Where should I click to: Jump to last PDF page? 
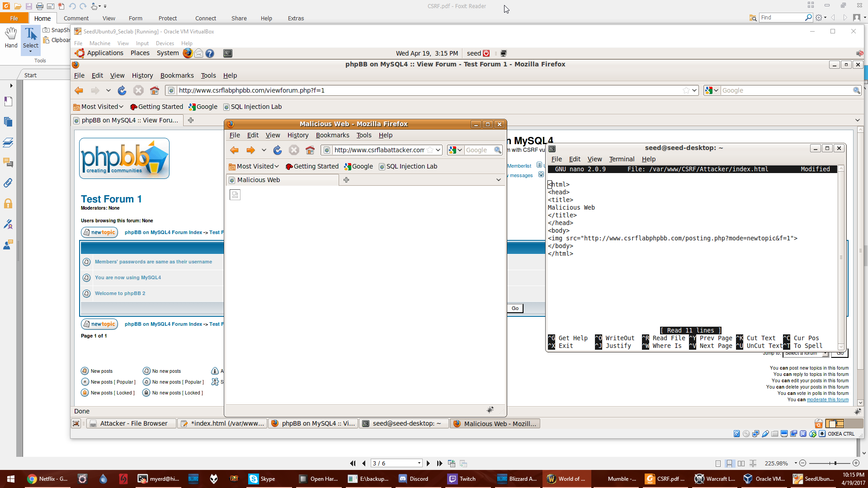point(439,463)
